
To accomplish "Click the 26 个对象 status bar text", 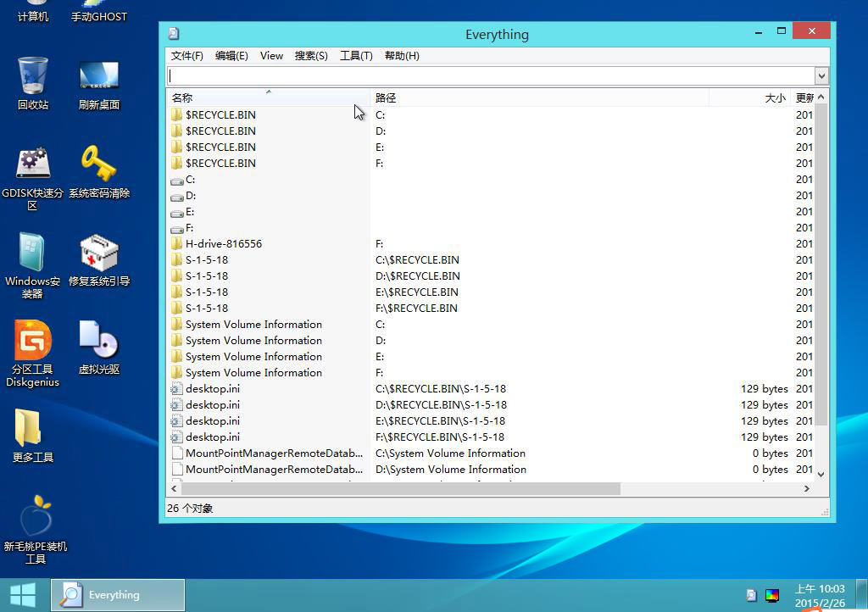I will click(x=190, y=508).
